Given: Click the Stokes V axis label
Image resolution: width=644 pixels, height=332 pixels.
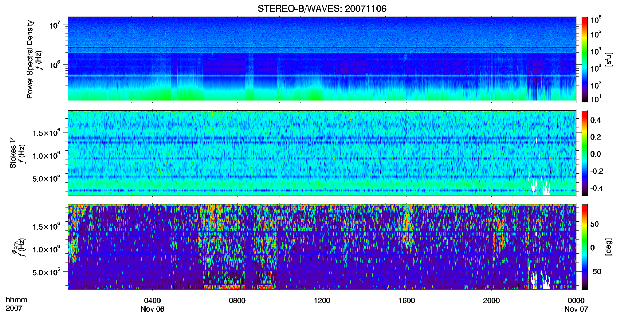Looking at the screenshot, I should click(x=13, y=153).
